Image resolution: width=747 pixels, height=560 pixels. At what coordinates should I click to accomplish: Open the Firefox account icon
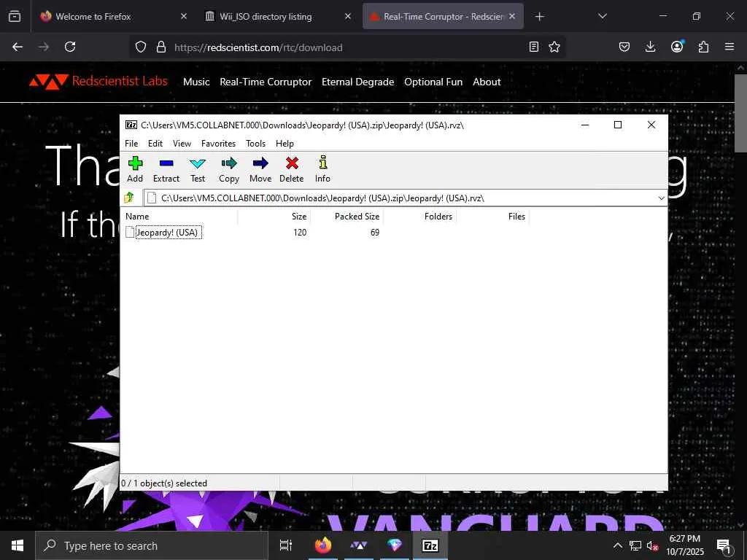677,47
